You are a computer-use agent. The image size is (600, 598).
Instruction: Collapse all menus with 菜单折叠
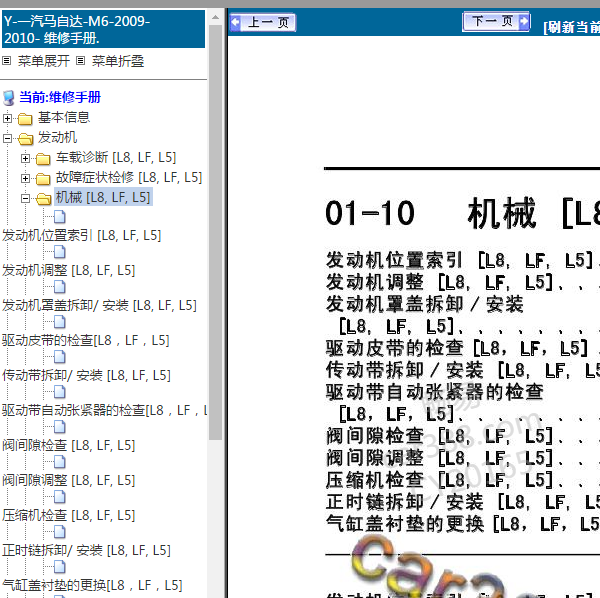click(x=118, y=61)
